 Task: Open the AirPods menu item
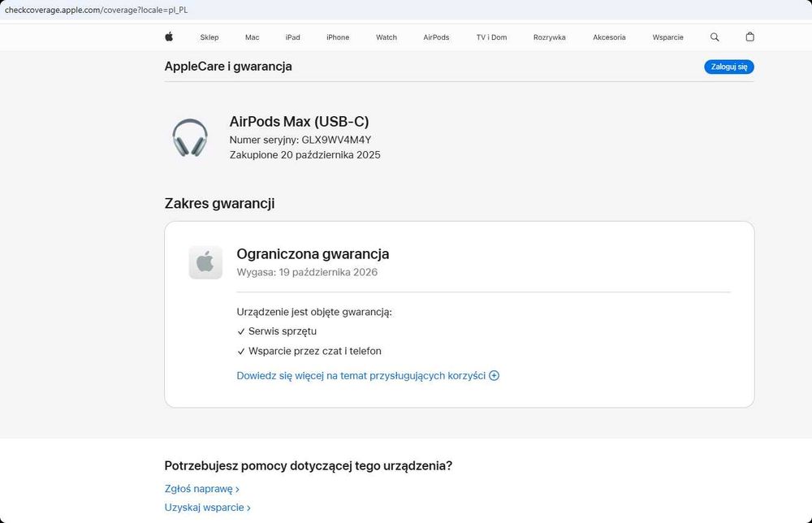(436, 37)
